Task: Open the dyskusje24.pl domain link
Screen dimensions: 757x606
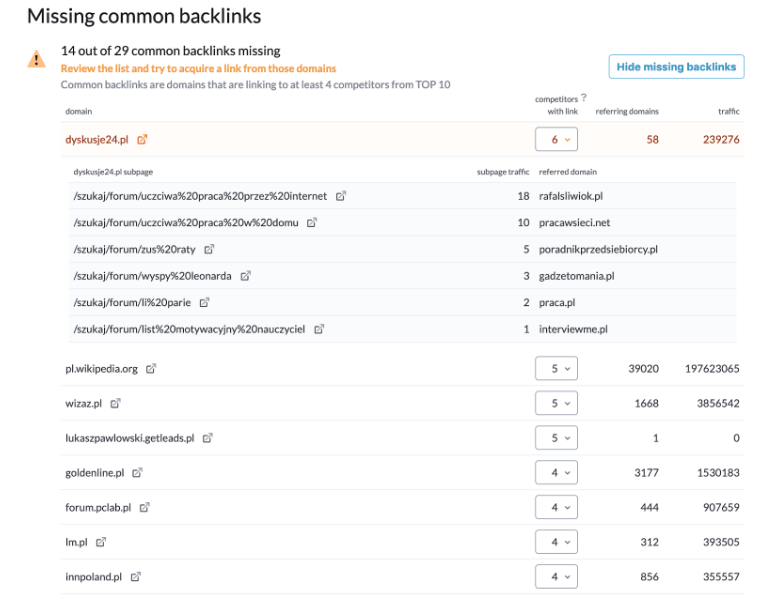Action: click(x=97, y=140)
